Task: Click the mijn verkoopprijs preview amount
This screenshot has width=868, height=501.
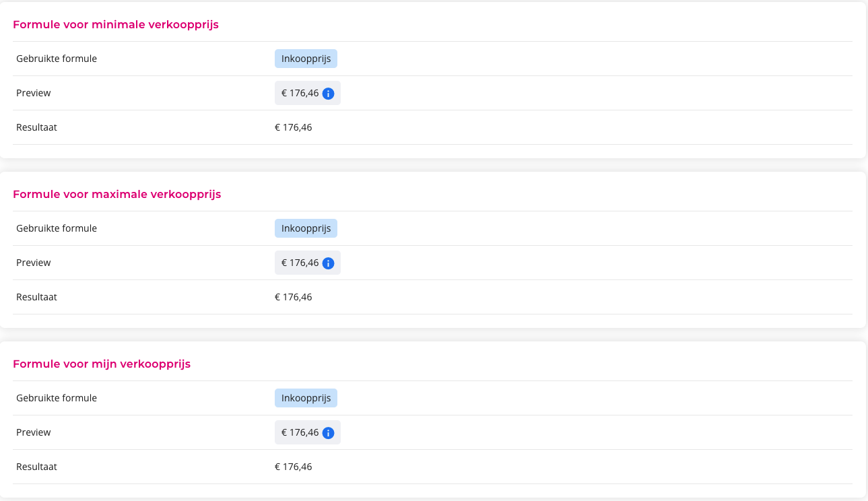Action: [x=300, y=432]
